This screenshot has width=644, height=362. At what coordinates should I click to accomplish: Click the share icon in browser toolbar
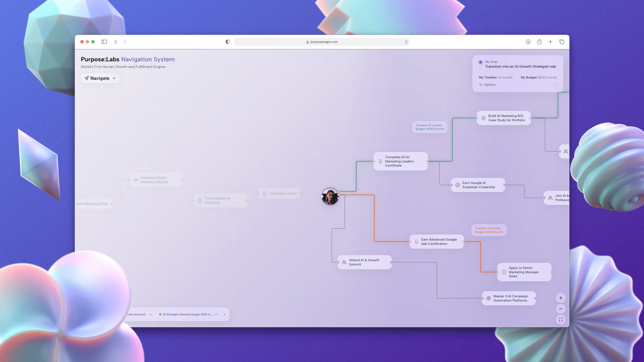[x=539, y=42]
